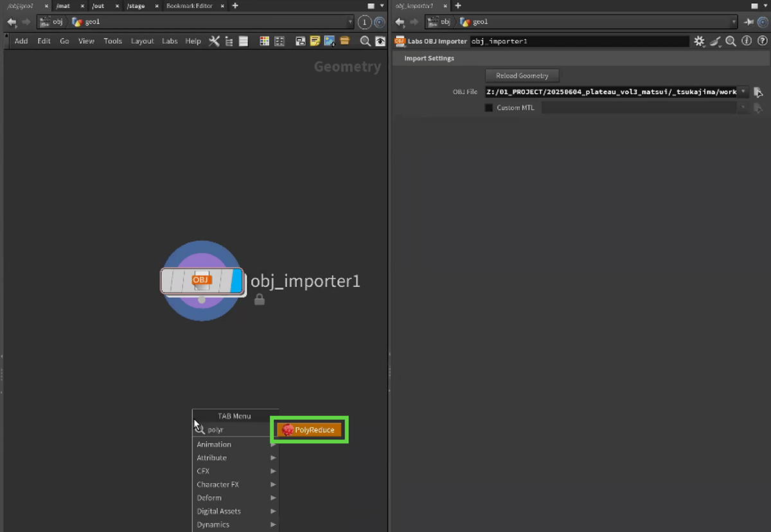This screenshot has height=532, width=771.
Task: Open the color palette grid icon
Action: pos(264,41)
